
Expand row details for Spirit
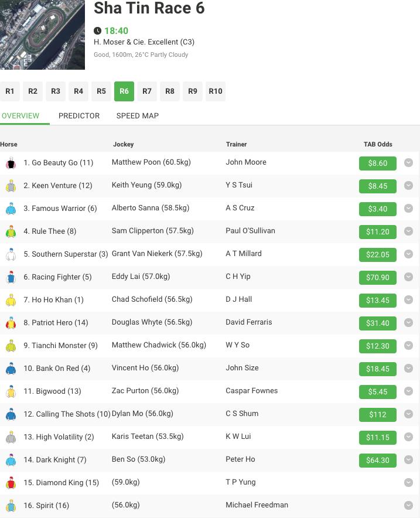[408, 506]
